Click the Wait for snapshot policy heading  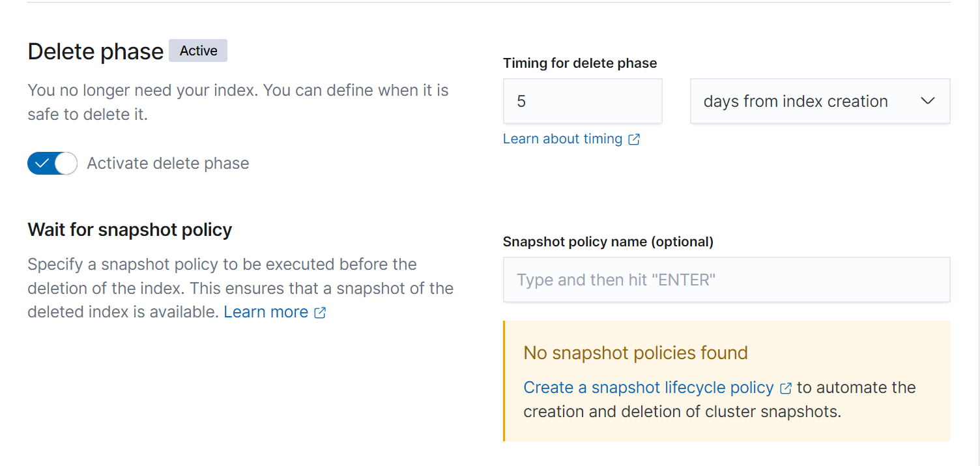pyautogui.click(x=130, y=230)
